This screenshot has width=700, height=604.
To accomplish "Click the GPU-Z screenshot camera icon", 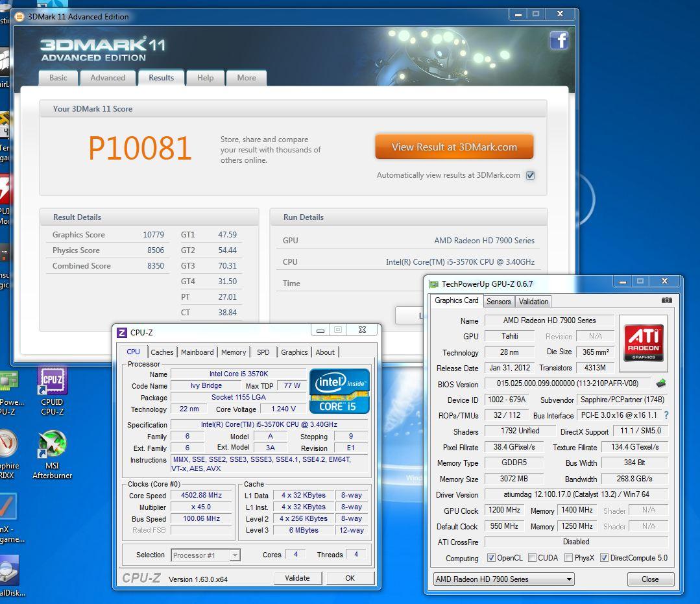I will [x=666, y=300].
